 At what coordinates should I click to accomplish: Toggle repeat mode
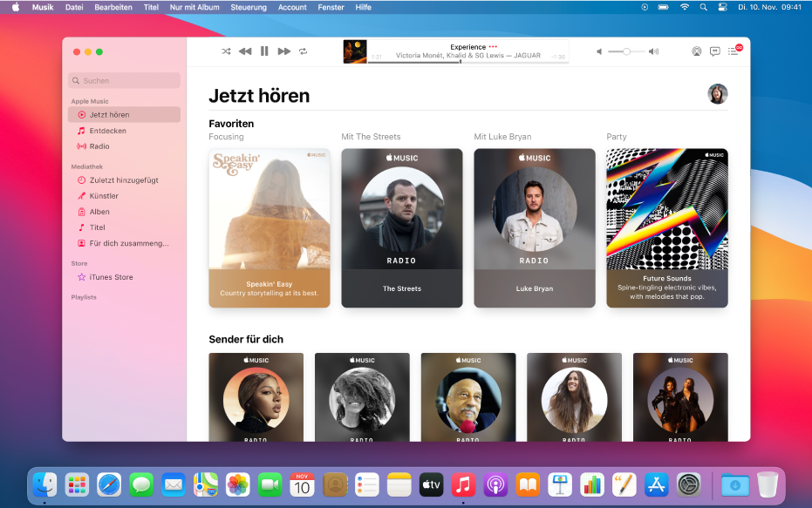pyautogui.click(x=304, y=51)
